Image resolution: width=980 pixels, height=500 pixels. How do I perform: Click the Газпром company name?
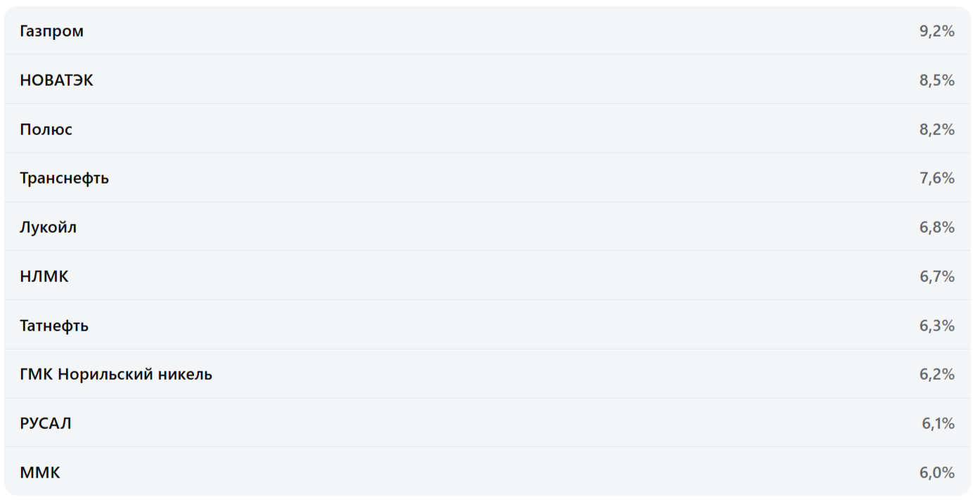coord(51,31)
